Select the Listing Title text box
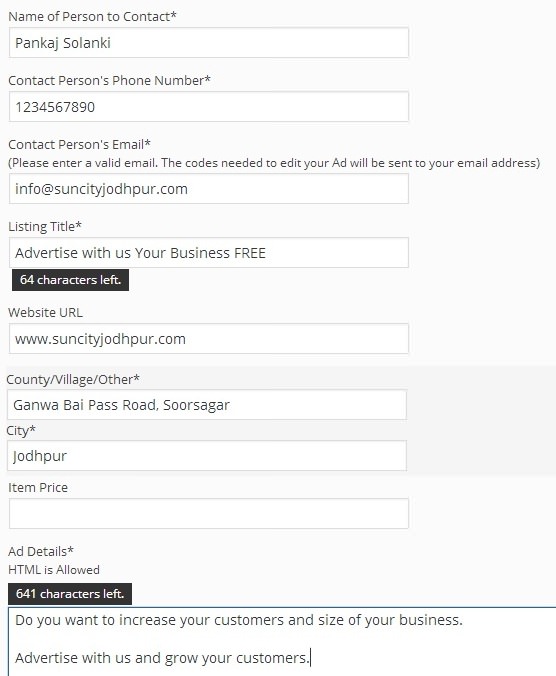 (209, 252)
